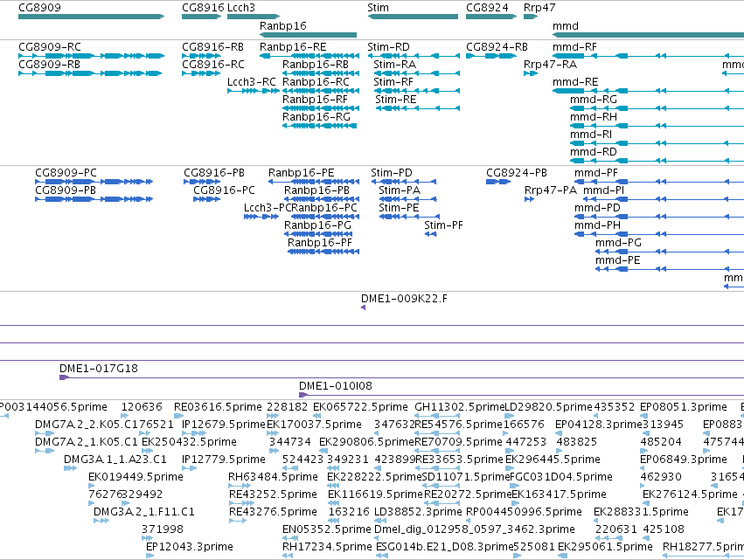744x560 pixels.
Task: Click the mmd-PG protein label
Action: [x=618, y=243]
